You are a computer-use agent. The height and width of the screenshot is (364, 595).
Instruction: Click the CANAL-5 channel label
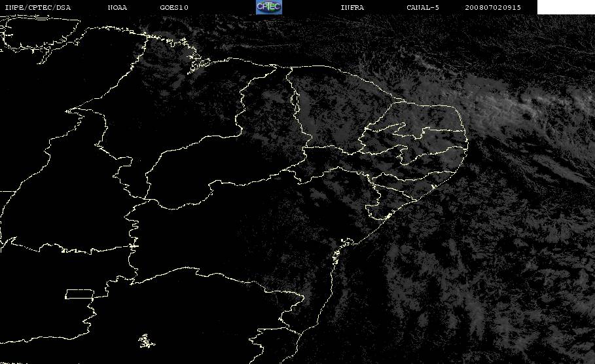[423, 8]
